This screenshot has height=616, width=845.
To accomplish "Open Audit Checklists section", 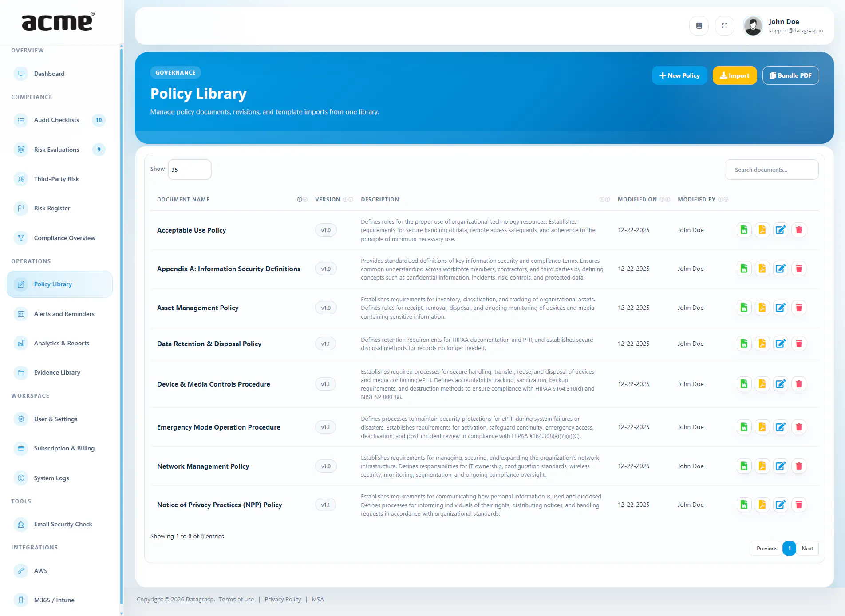I will [59, 120].
